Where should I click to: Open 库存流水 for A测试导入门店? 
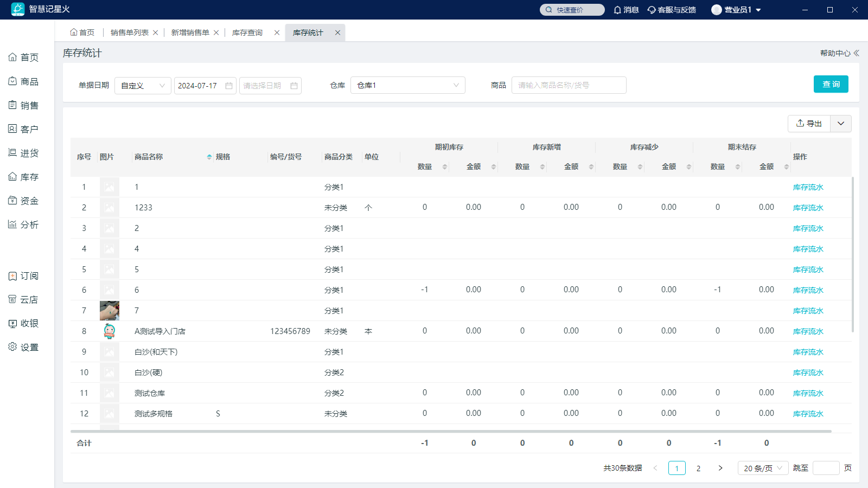pyautogui.click(x=808, y=331)
